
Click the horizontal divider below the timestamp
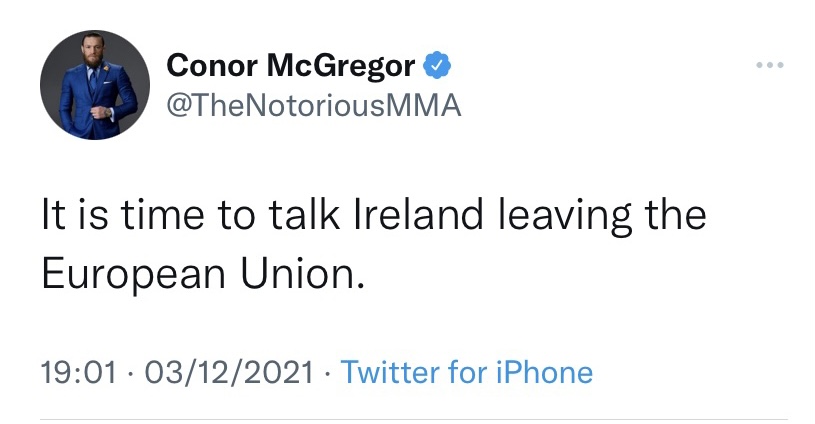[x=413, y=419]
